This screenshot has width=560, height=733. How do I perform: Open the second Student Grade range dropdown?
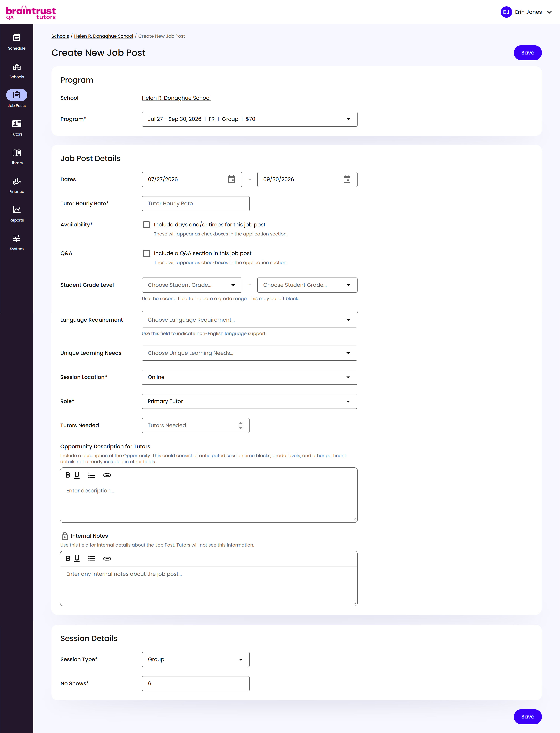click(x=307, y=285)
